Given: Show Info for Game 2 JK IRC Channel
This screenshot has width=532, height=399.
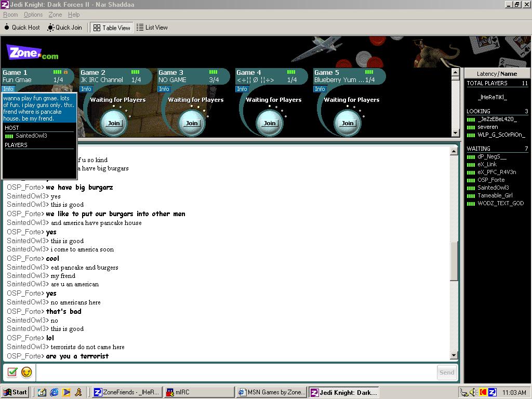Looking at the screenshot, I should click(x=86, y=89).
